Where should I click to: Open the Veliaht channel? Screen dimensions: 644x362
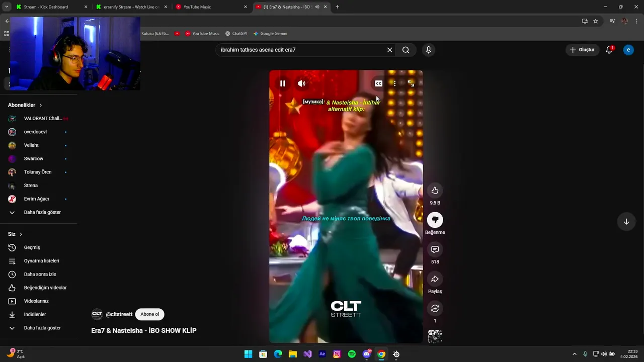38,145
